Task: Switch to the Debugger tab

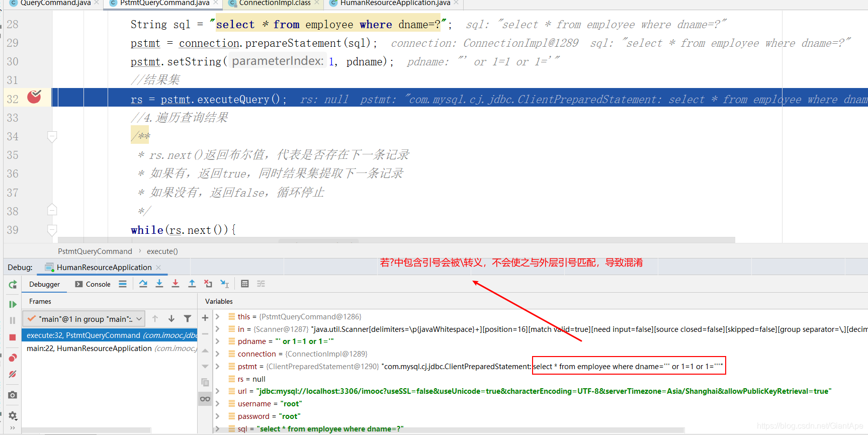Action: click(x=44, y=284)
